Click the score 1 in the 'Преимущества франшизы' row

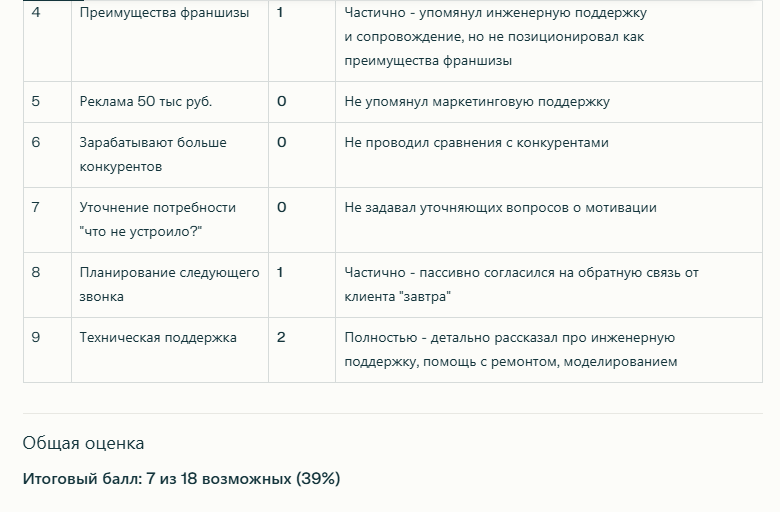point(280,13)
